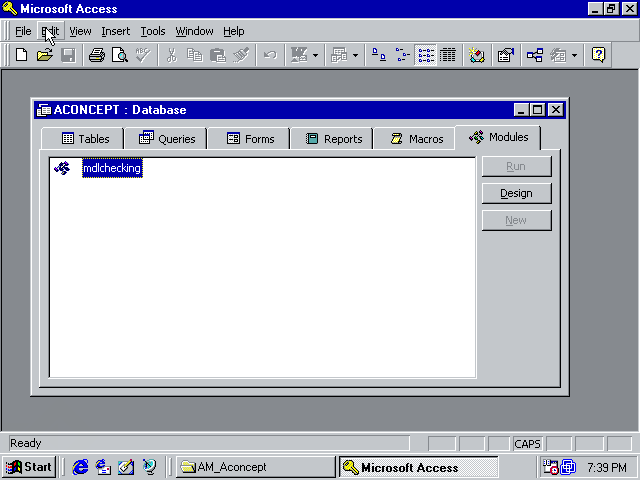The image size is (640, 480).
Task: Switch to AM_Aconcept taskbar window
Action: [256, 467]
